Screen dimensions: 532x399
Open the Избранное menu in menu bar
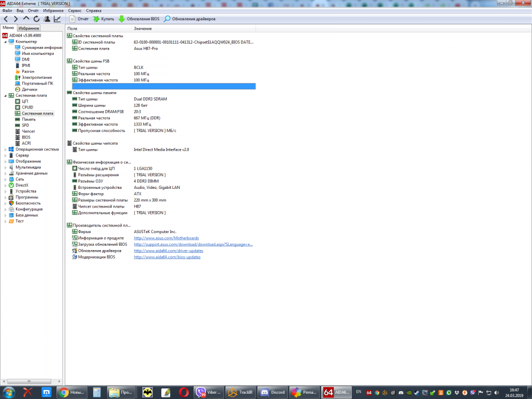click(x=53, y=11)
